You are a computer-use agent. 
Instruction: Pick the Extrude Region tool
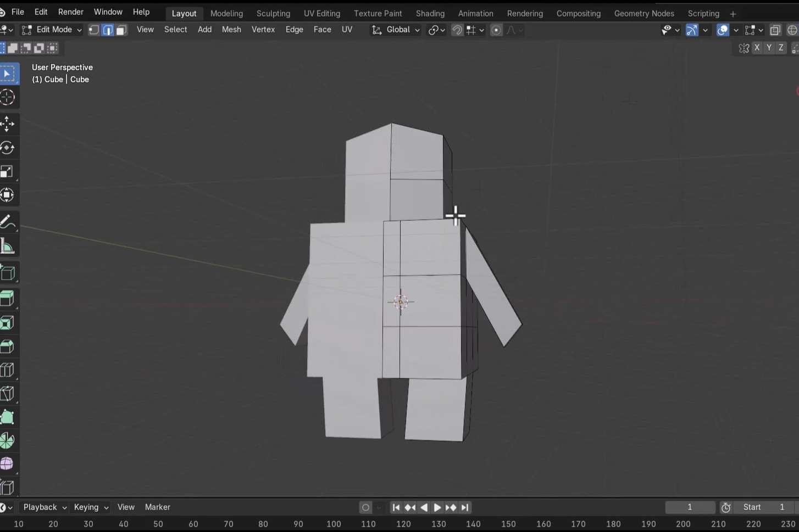click(8, 299)
